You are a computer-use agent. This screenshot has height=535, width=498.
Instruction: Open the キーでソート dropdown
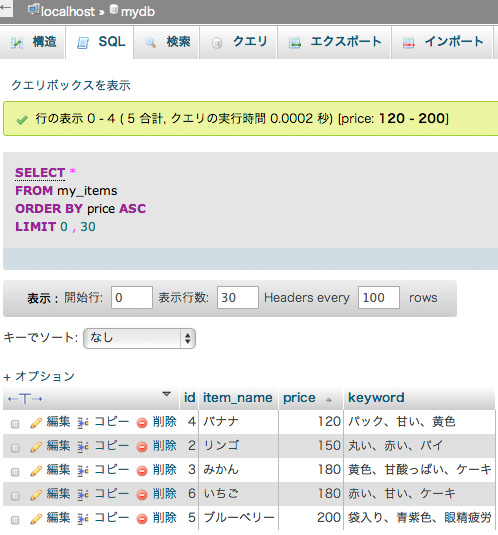139,338
